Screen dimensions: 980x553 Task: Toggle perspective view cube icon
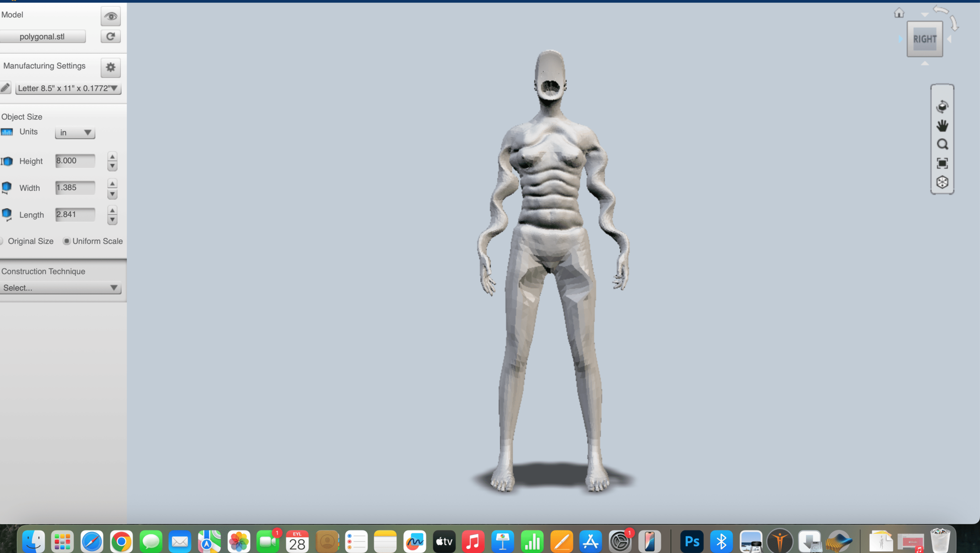tap(942, 182)
